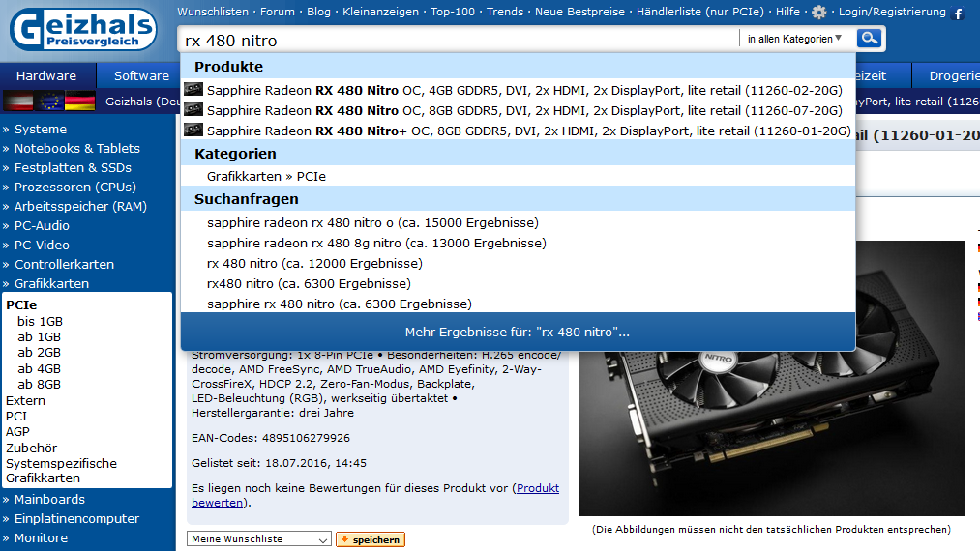
Task: Click the Geizhals Preisvergleich logo
Action: 84,29
